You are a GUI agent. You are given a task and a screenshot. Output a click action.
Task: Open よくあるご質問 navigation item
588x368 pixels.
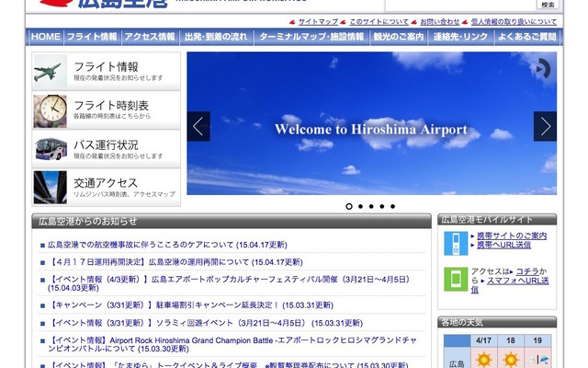click(x=526, y=37)
